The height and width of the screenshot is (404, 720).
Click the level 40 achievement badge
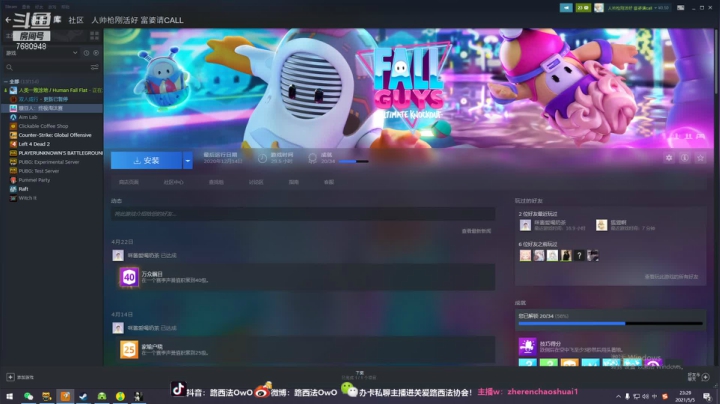(x=129, y=277)
